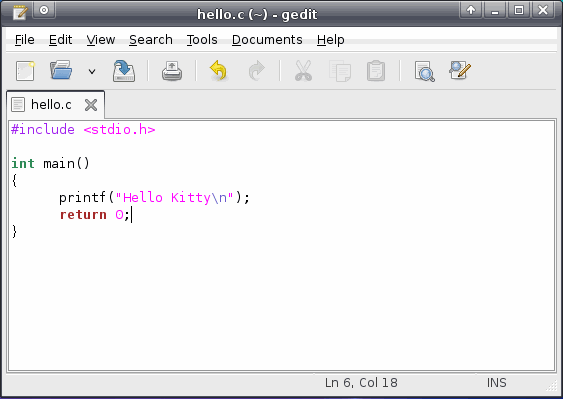Expand the recent files dropdown arrow
The width and height of the screenshot is (563, 399).
click(x=92, y=71)
